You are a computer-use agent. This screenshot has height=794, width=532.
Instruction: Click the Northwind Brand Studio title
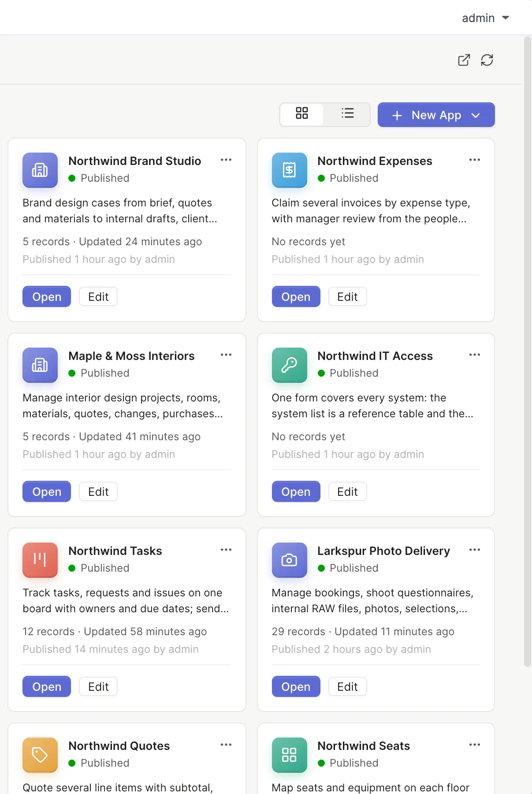(x=135, y=161)
